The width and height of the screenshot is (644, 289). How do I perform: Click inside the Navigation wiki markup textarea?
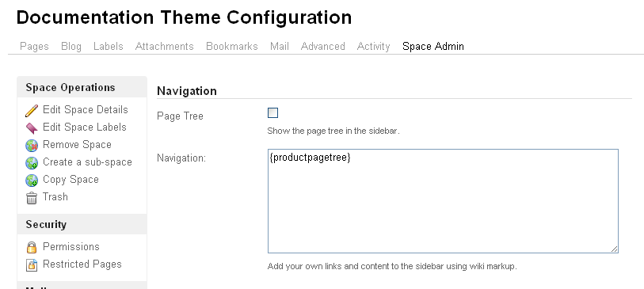coord(443,201)
